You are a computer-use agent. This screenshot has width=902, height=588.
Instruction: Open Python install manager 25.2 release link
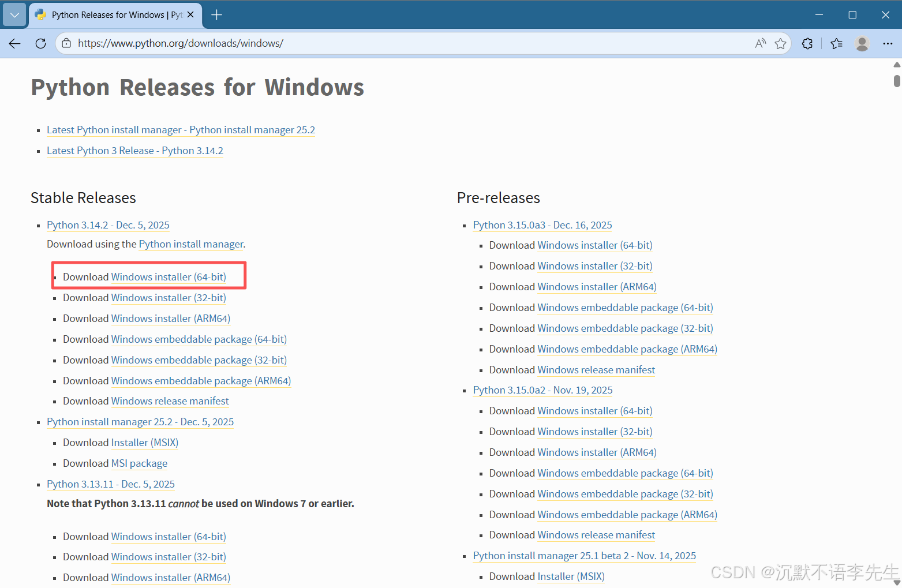point(140,422)
